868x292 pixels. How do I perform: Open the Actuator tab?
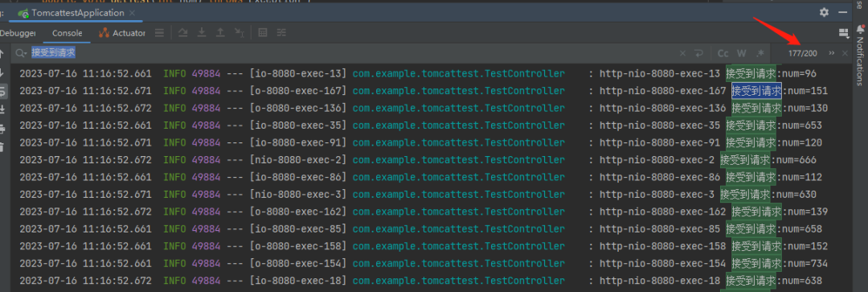tap(122, 33)
